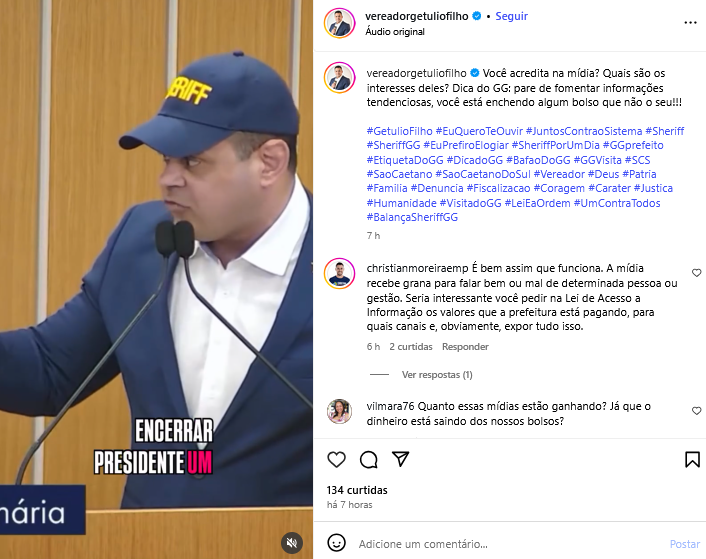
Task: View who liked via 134 curtidas
Action: pos(357,490)
